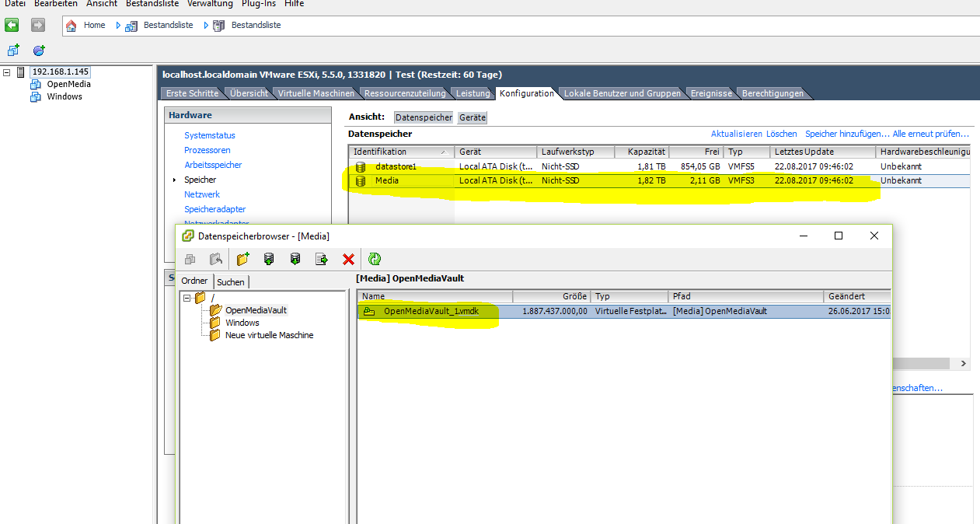This screenshot has height=524, width=980.
Task: Click the green back navigation arrow
Action: 12,25
